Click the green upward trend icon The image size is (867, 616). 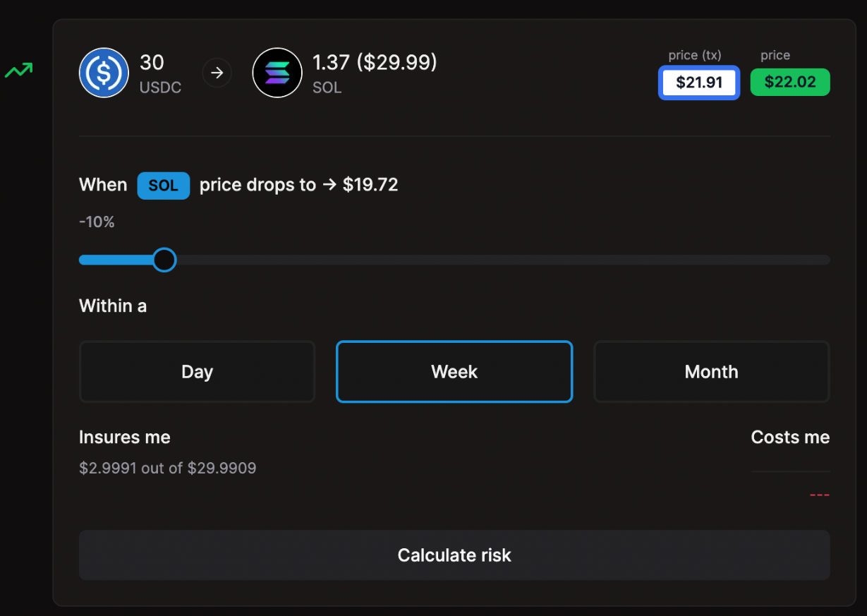[x=19, y=71]
